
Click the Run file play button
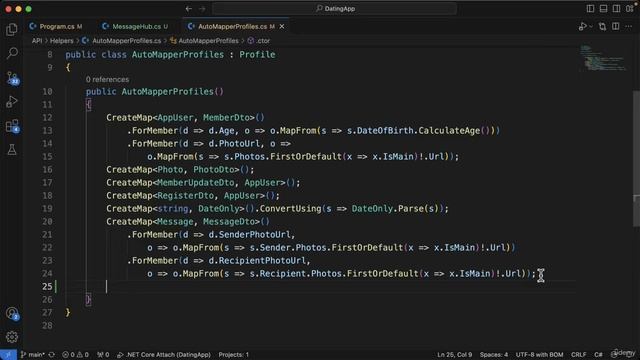point(582,27)
